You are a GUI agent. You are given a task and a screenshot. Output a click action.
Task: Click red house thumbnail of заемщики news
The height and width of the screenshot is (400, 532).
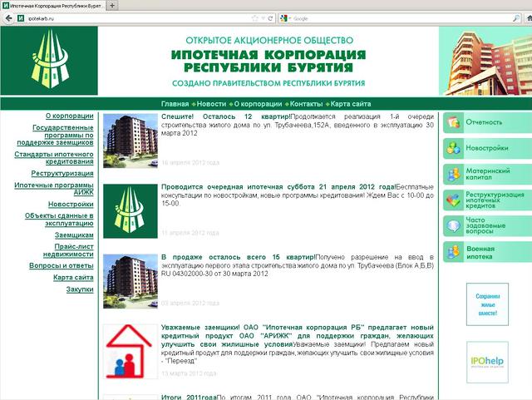131,352
